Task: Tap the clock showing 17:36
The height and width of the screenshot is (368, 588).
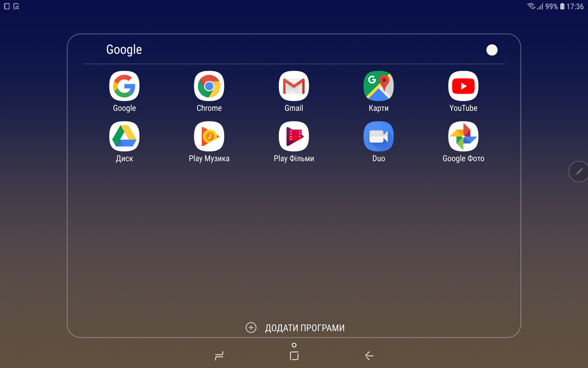Action: tap(575, 6)
